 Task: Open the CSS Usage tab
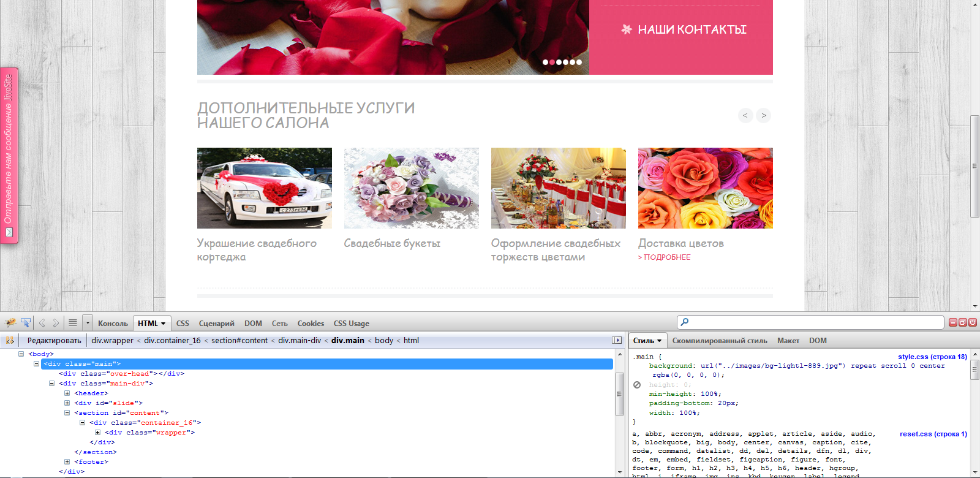(352, 323)
